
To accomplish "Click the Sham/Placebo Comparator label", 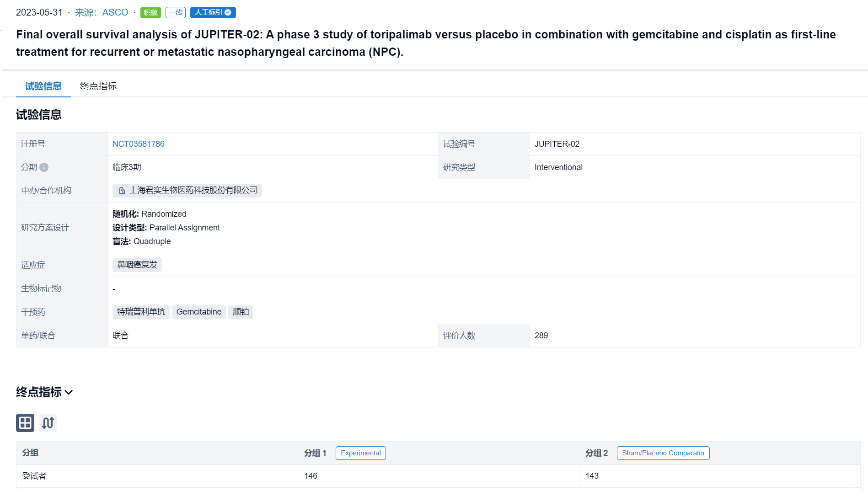I will point(663,453).
